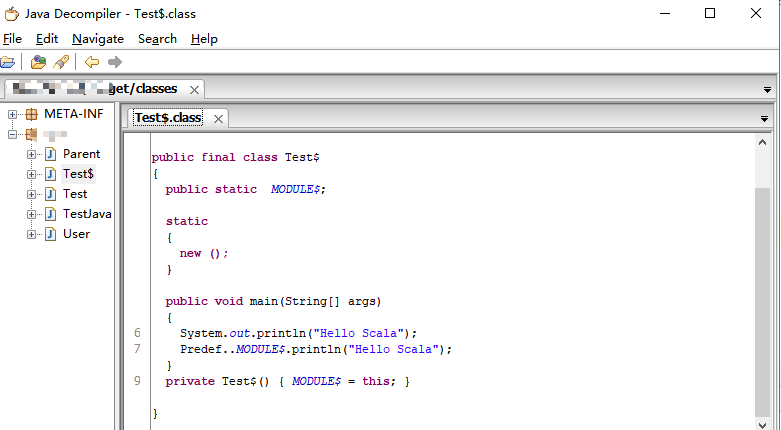781x430 pixels.
Task: Click the blurred package folder icon
Action: point(31,134)
